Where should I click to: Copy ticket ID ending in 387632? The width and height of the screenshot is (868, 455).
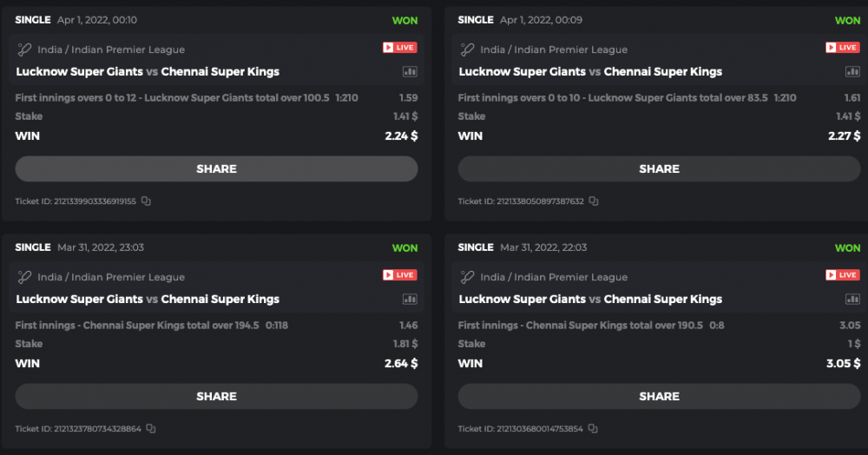point(594,201)
